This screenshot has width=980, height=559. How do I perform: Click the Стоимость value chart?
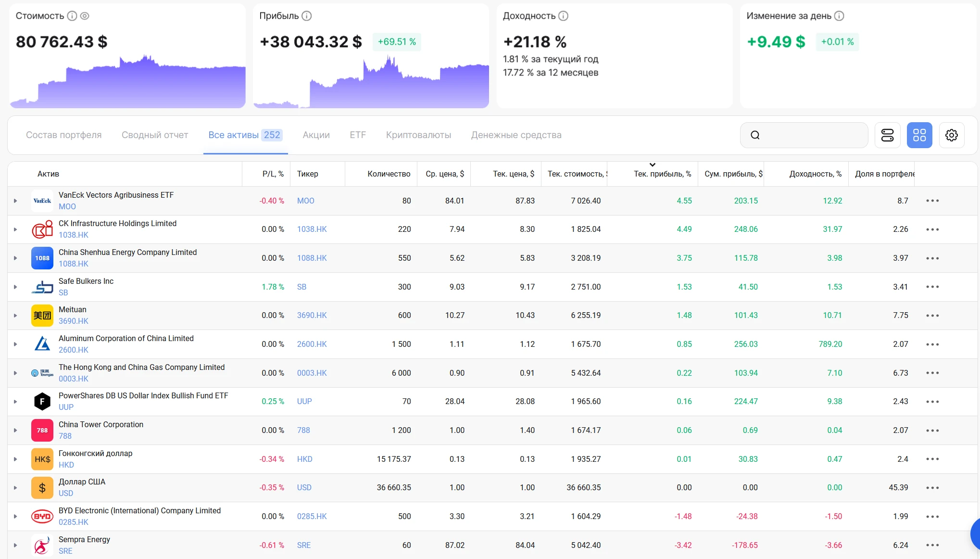[128, 81]
